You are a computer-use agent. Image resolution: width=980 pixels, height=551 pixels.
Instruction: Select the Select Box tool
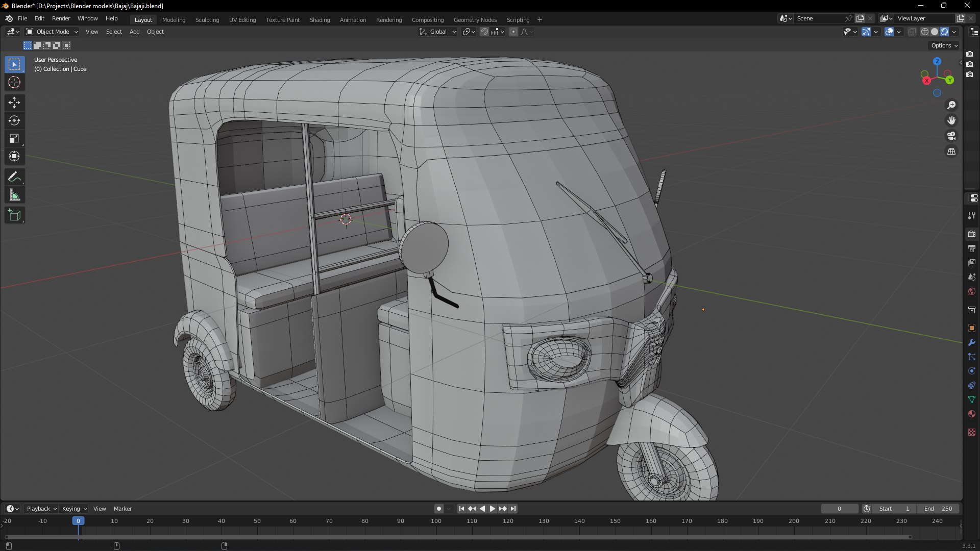pos(14,64)
